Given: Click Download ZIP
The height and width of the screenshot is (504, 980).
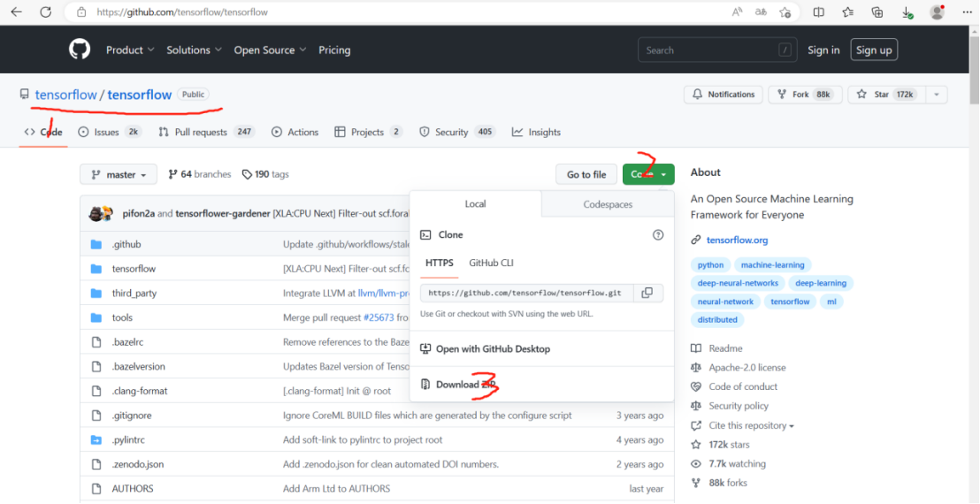Looking at the screenshot, I should (x=457, y=384).
